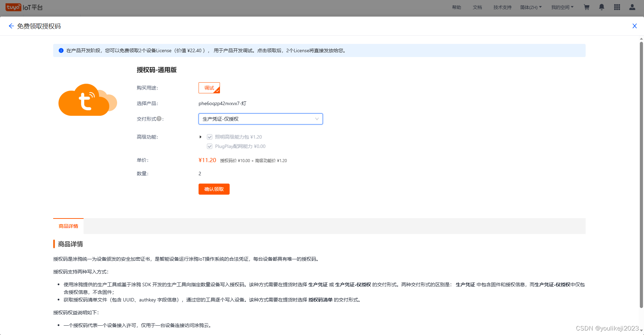The image size is (644, 335).
Task: Open the 帮助 menu item
Action: 456,7
